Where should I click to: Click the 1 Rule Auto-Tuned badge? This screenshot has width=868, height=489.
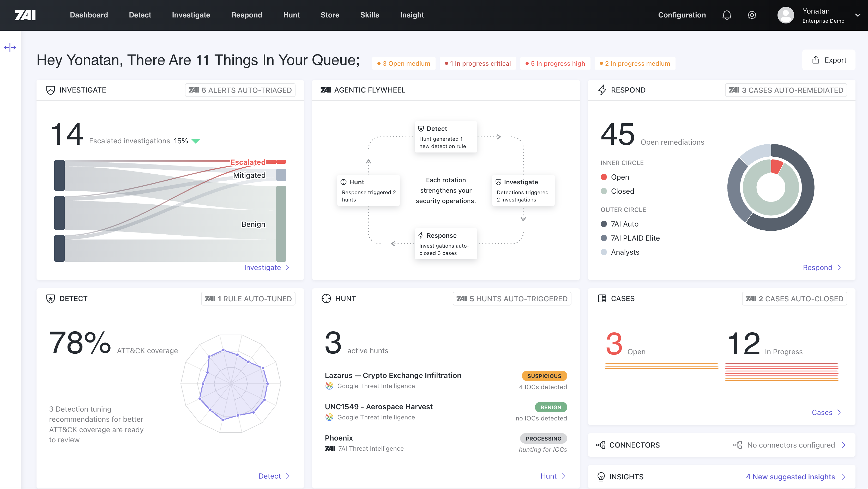pos(248,298)
